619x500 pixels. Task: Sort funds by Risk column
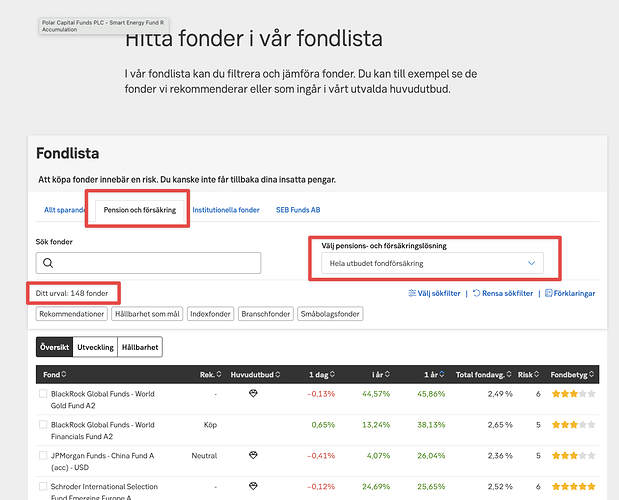pyautogui.click(x=527, y=375)
